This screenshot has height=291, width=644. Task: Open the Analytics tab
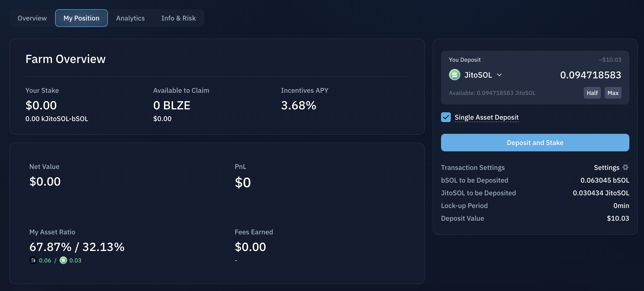[130, 18]
